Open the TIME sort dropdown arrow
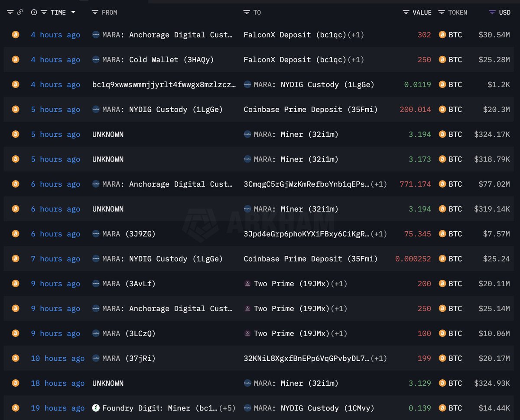 point(73,12)
